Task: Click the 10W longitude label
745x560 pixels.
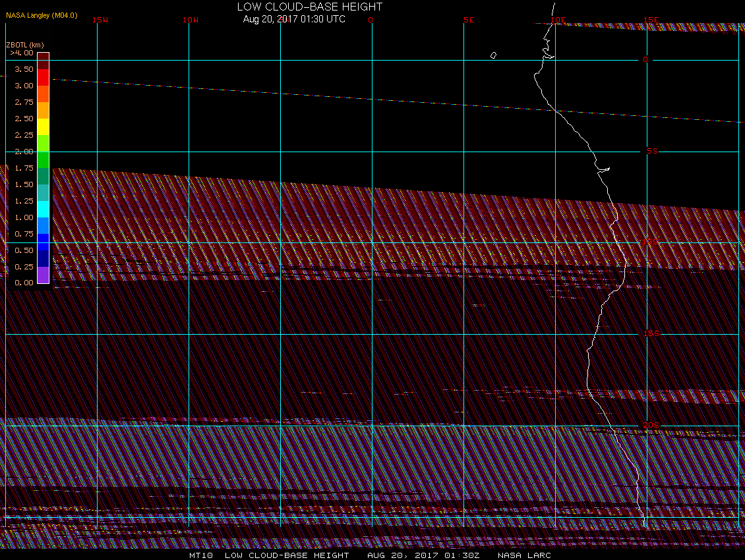Action: [x=191, y=20]
